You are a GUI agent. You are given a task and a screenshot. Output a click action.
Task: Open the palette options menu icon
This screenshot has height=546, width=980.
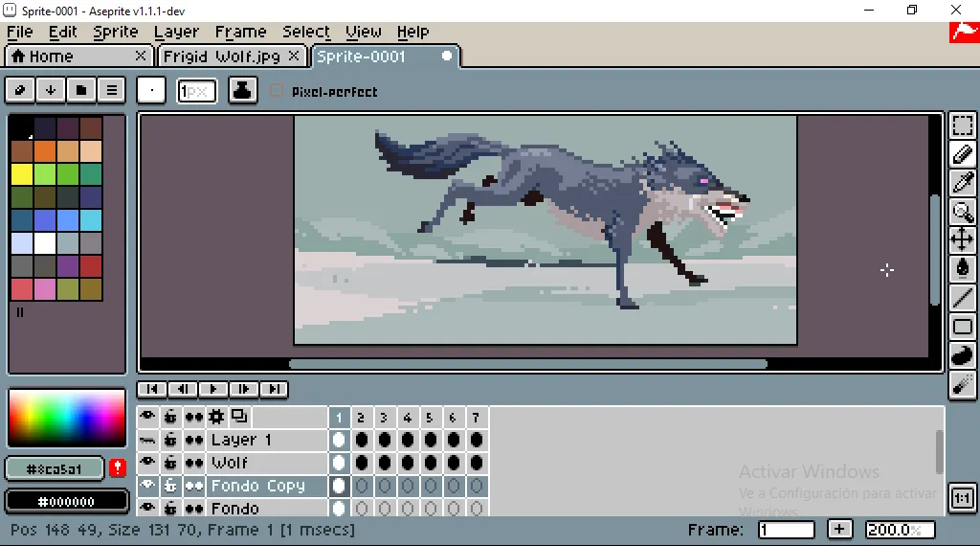pyautogui.click(x=112, y=90)
